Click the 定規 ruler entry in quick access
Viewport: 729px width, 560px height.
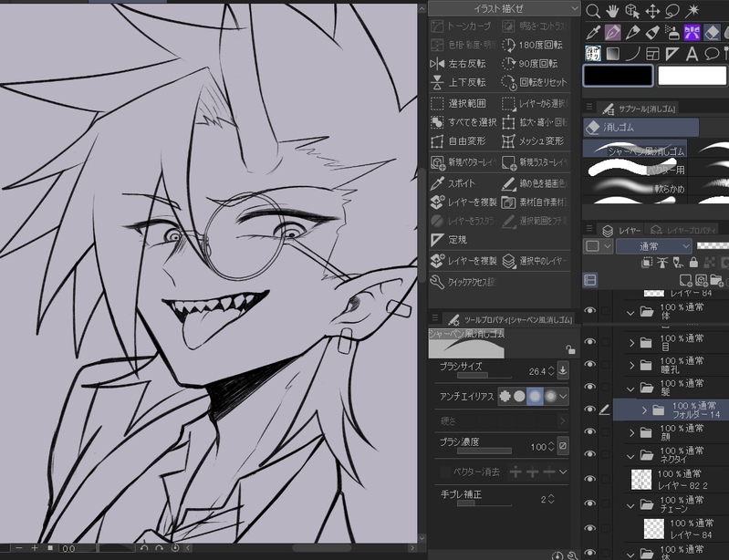(x=449, y=240)
